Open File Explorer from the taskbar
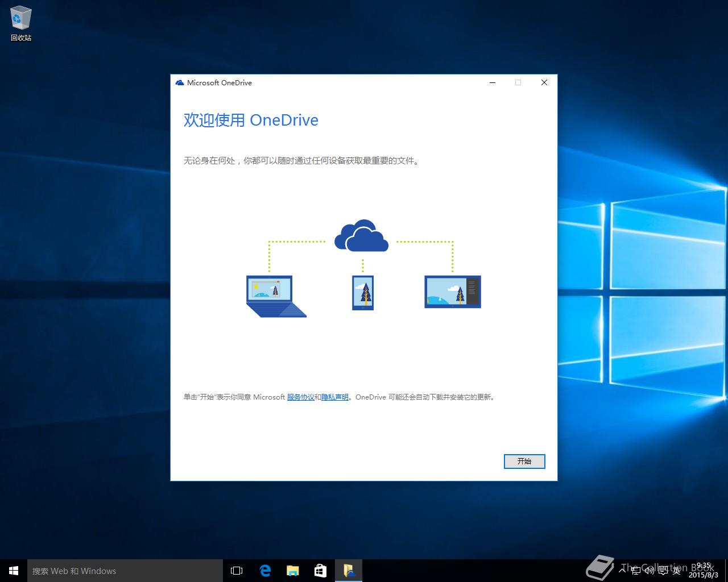 (x=292, y=571)
